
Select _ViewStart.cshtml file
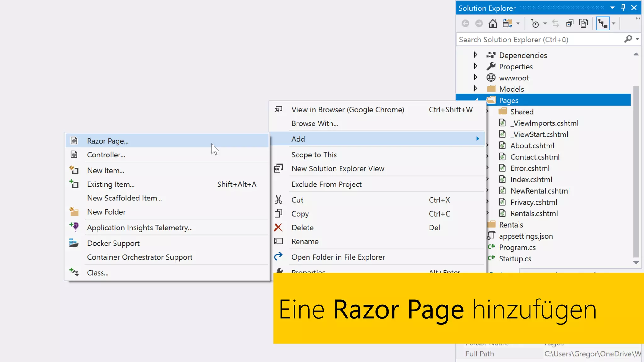coord(539,134)
